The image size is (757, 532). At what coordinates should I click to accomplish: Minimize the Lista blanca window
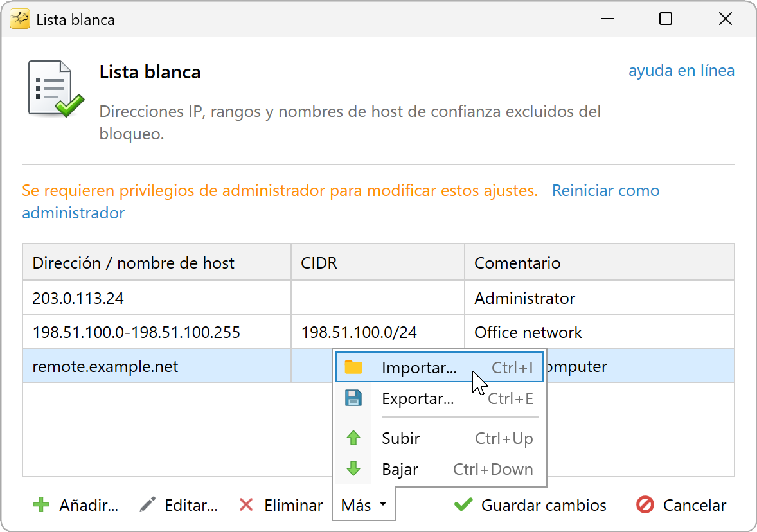(x=607, y=19)
